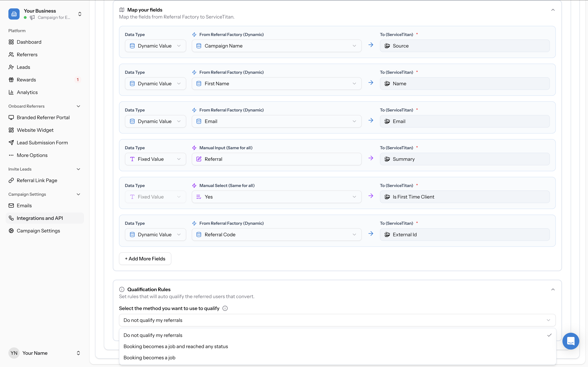Select "Booking becomes a job" option

point(150,358)
